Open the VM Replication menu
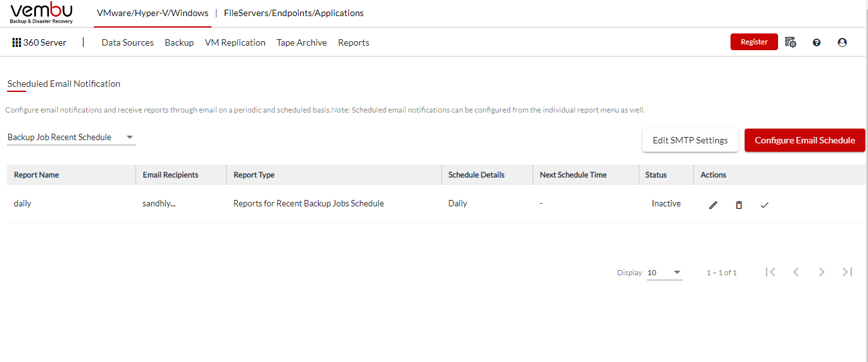 (x=235, y=42)
